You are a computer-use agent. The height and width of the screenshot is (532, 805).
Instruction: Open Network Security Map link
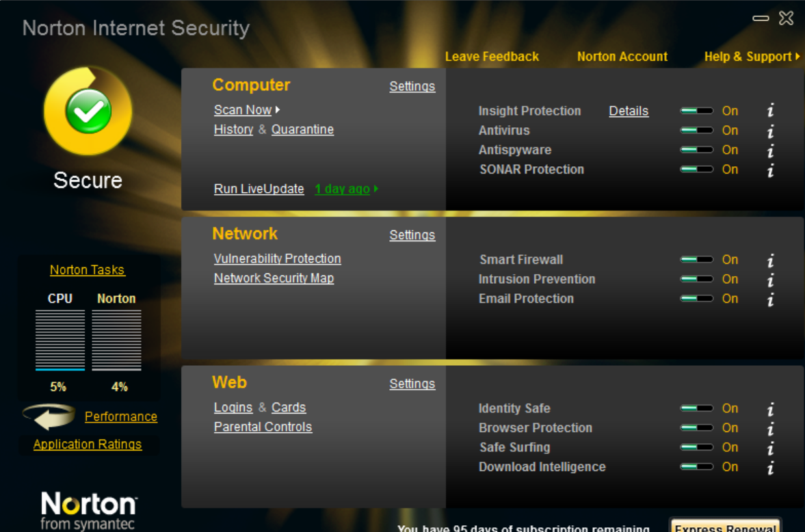tap(274, 278)
